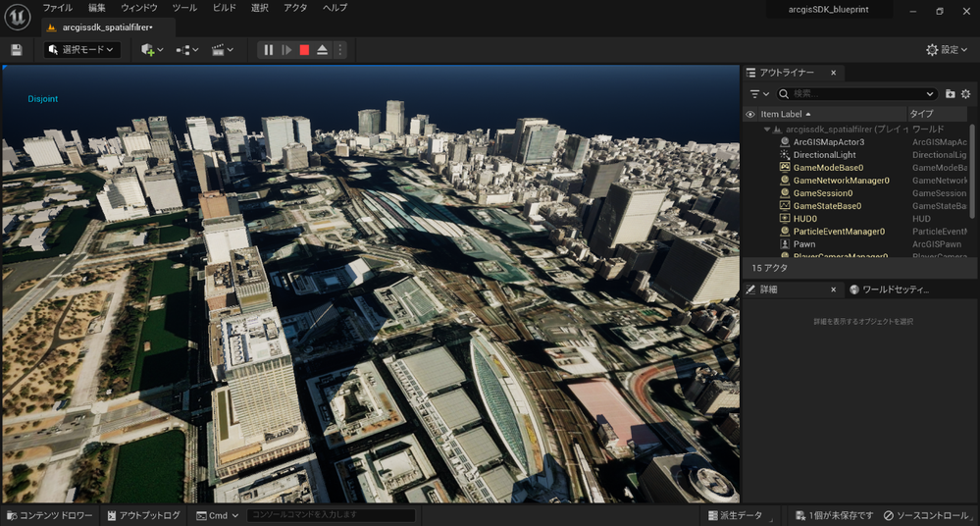The width and height of the screenshot is (980, 526).
Task: Click the console command input field
Action: [x=331, y=515]
